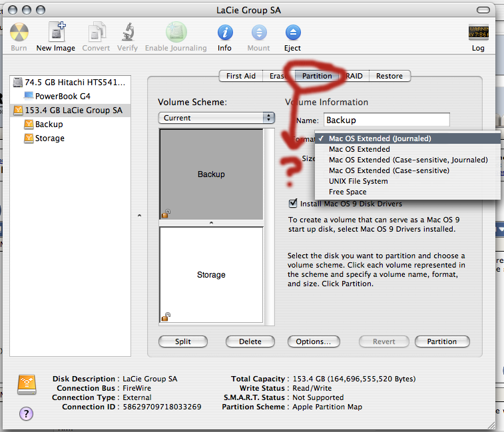Click the FireWire disk icon at bottom
Screen dimensions: 504x432
(27, 385)
